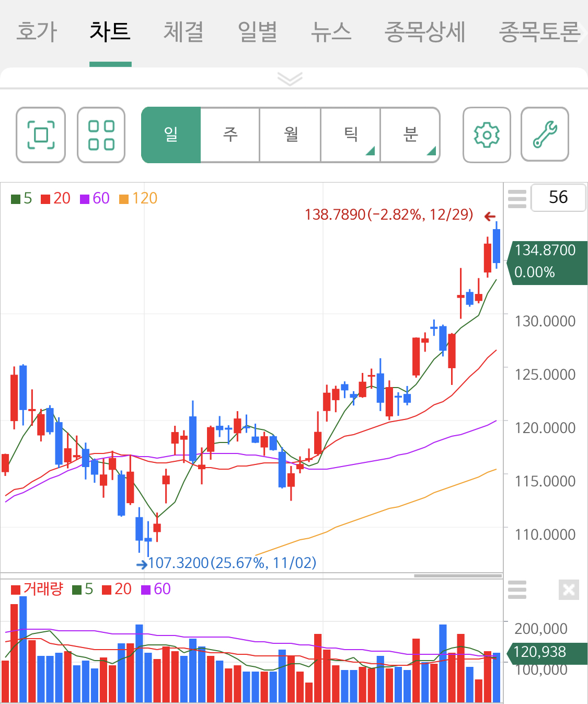Viewport: 588px width, 704px height.
Task: Select the volume 5-day average legend
Action: pyautogui.click(x=83, y=589)
